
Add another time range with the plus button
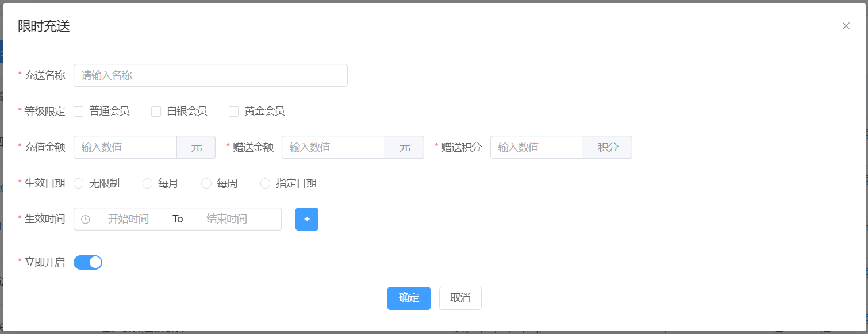click(x=307, y=219)
